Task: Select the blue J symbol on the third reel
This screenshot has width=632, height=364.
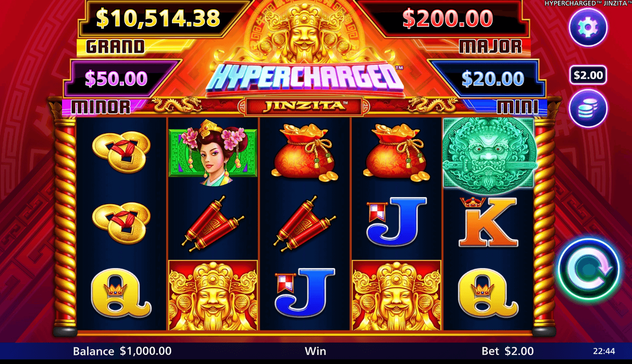Action: coord(305,293)
